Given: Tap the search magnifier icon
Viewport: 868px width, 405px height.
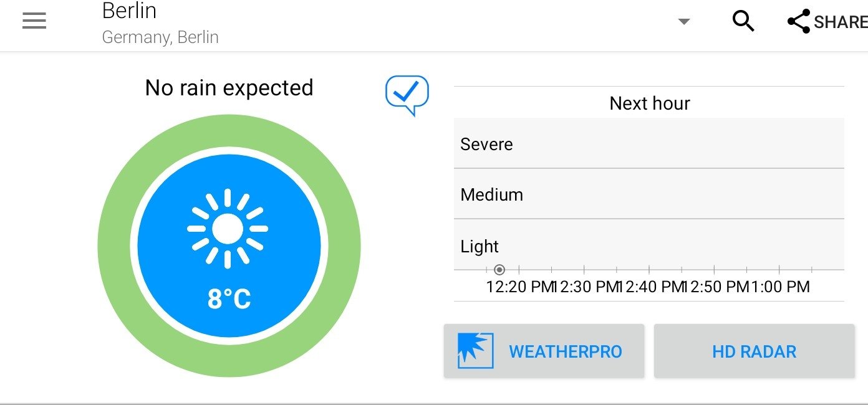Looking at the screenshot, I should [743, 21].
